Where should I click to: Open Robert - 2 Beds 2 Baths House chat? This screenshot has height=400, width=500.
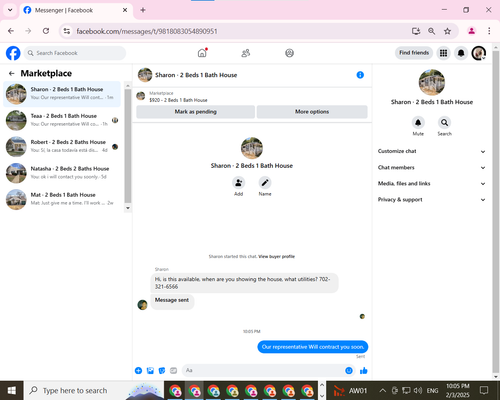click(x=62, y=146)
